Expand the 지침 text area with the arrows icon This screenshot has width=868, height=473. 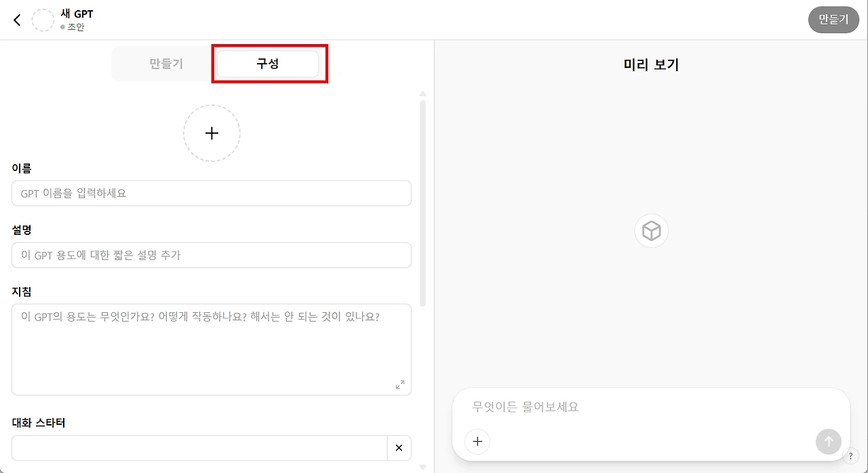400,385
